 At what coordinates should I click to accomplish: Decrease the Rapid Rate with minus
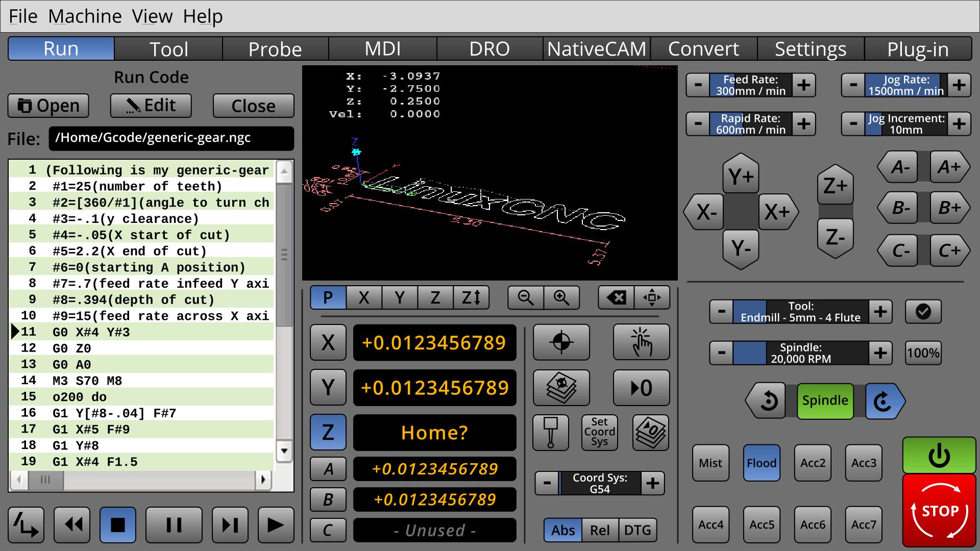click(x=698, y=123)
